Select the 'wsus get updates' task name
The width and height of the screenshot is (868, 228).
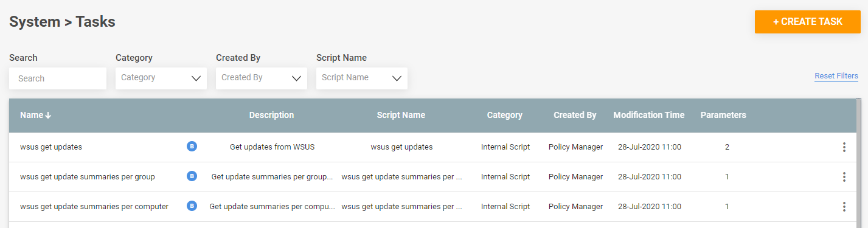[51, 147]
